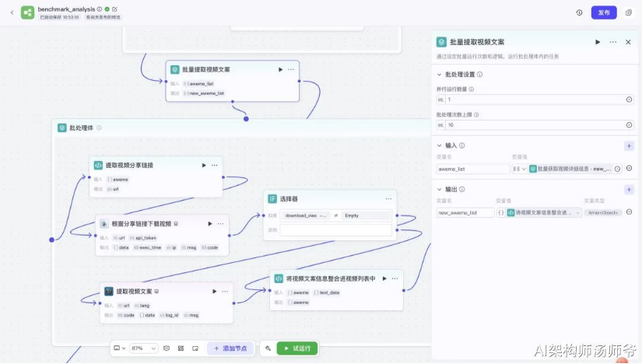Screen dimensions: 642x364
Task: Collapse the 输出 section
Action: pos(439,189)
